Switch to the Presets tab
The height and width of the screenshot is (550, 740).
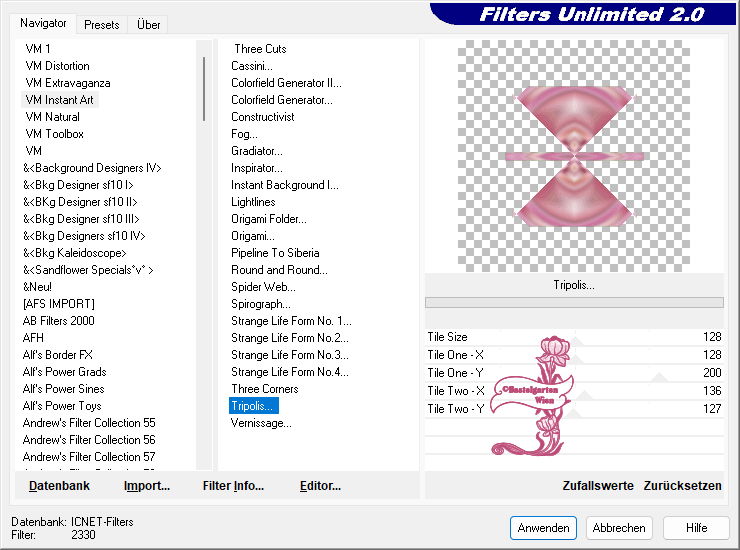[x=102, y=25]
